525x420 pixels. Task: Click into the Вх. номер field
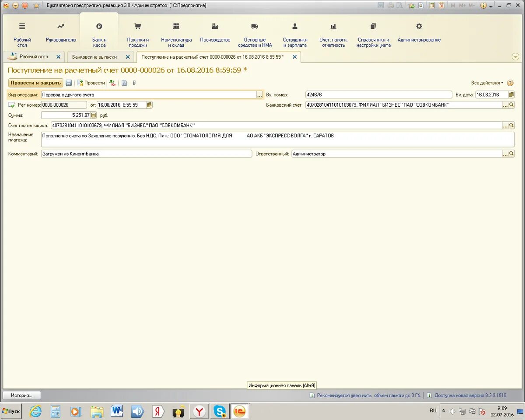pyautogui.click(x=378, y=94)
